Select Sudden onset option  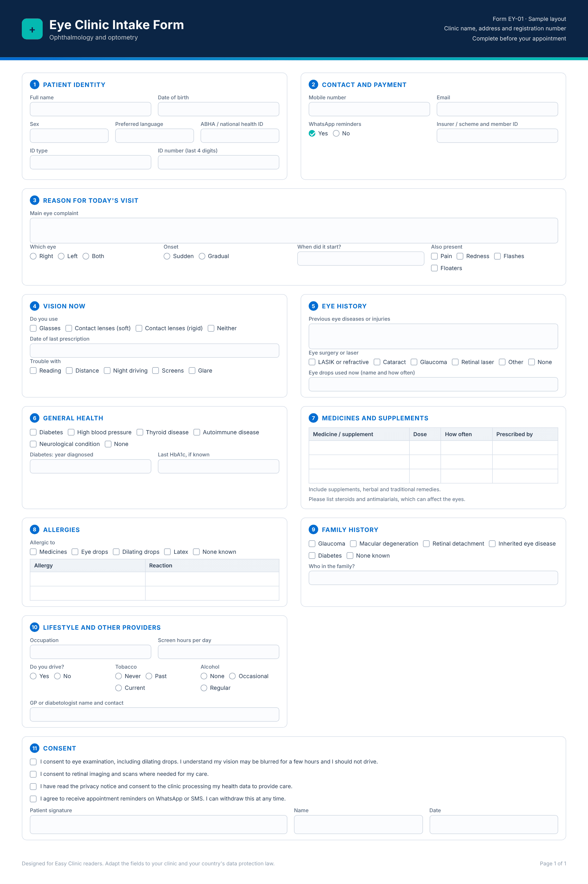pos(167,256)
